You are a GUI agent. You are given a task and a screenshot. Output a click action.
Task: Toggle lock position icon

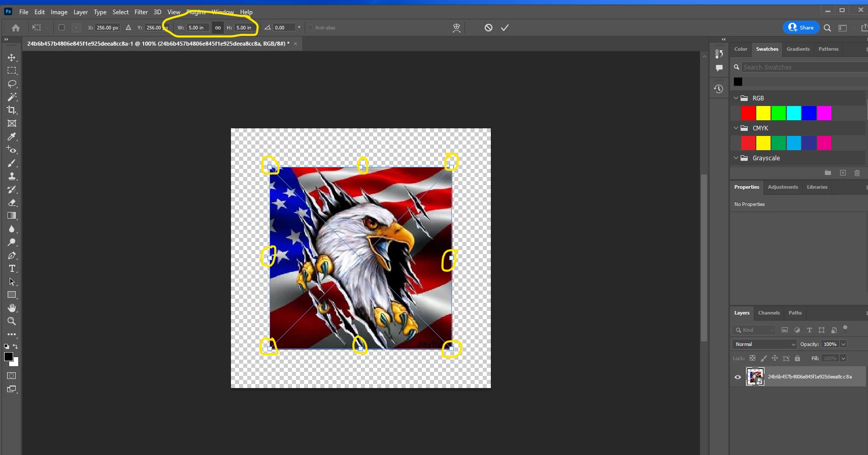pyautogui.click(x=775, y=358)
